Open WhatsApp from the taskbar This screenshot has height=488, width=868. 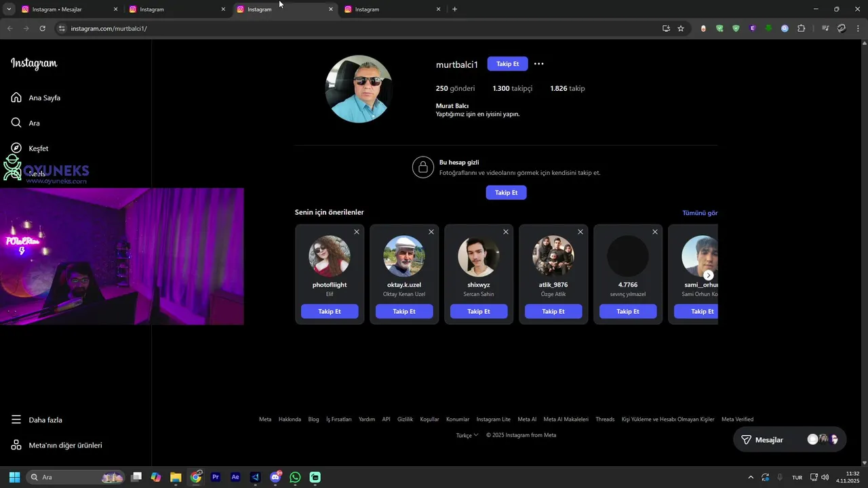[295, 477]
